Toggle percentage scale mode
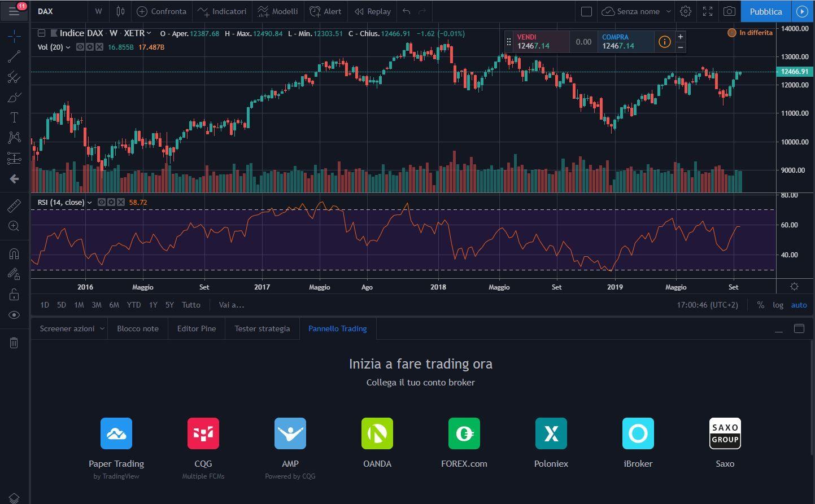The image size is (815, 504). coord(760,305)
